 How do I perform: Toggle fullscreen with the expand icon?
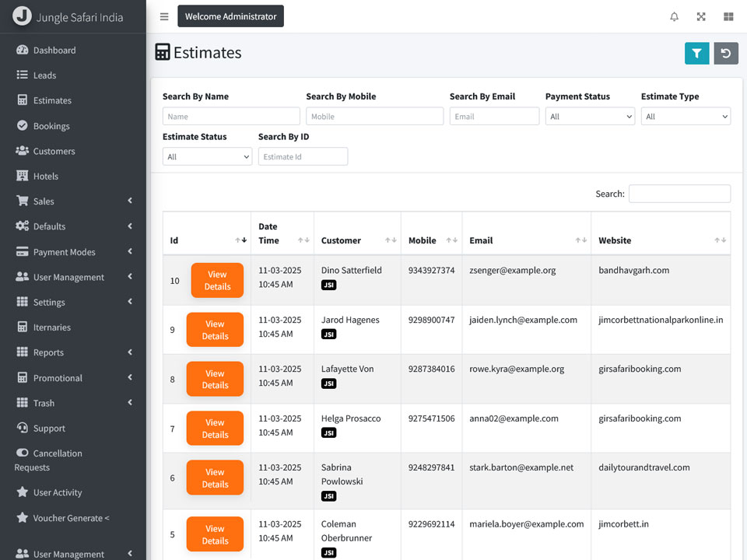701,16
